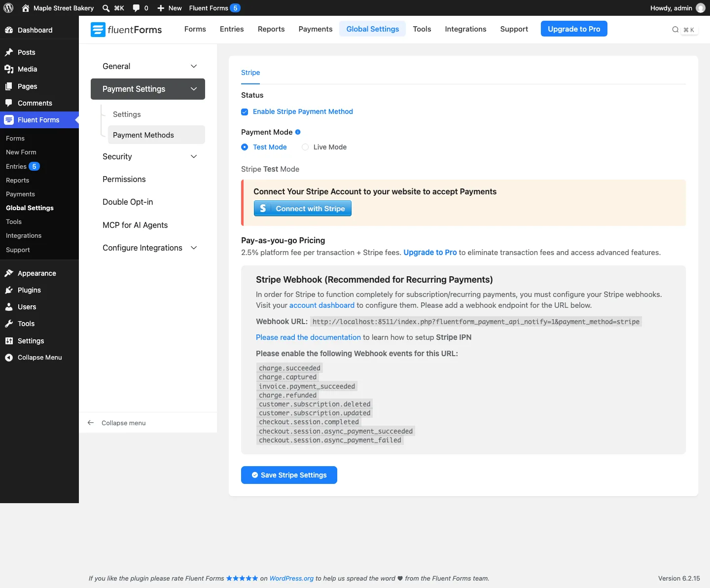Open the Fluent Forms header search icon

tap(675, 30)
